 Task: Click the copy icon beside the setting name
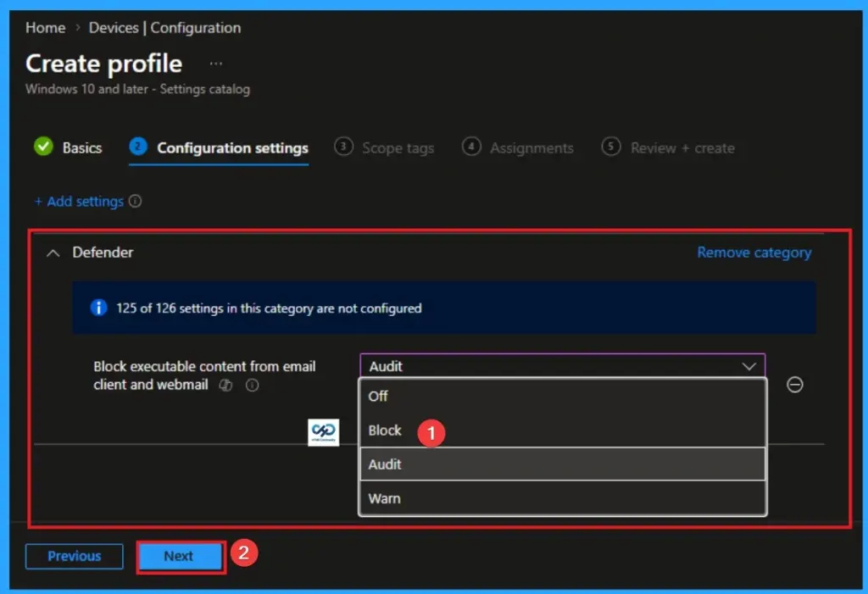click(x=225, y=385)
